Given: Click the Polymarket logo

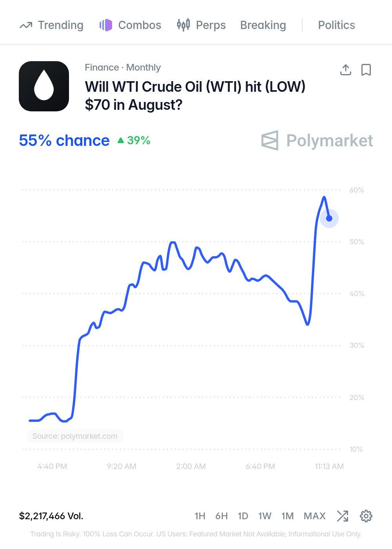Looking at the screenshot, I should 317,140.
